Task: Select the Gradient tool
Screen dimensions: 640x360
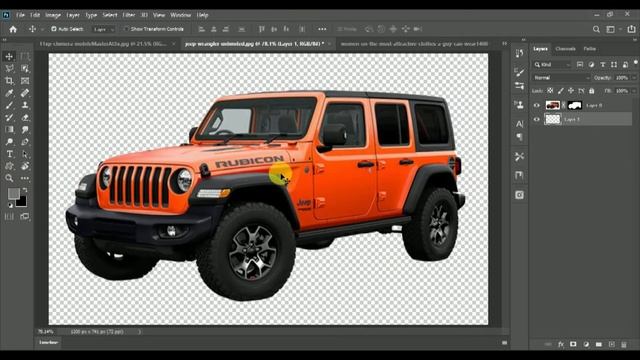Action: 9,130
